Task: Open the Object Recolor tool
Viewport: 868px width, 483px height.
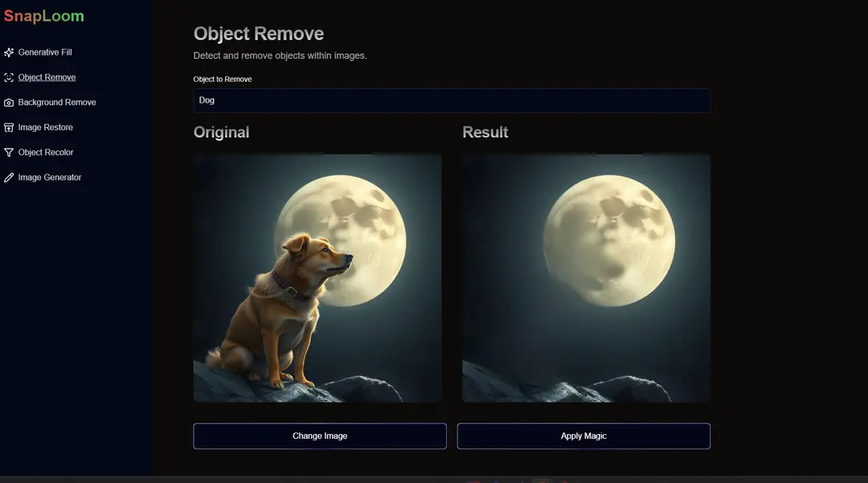Action: coord(46,153)
